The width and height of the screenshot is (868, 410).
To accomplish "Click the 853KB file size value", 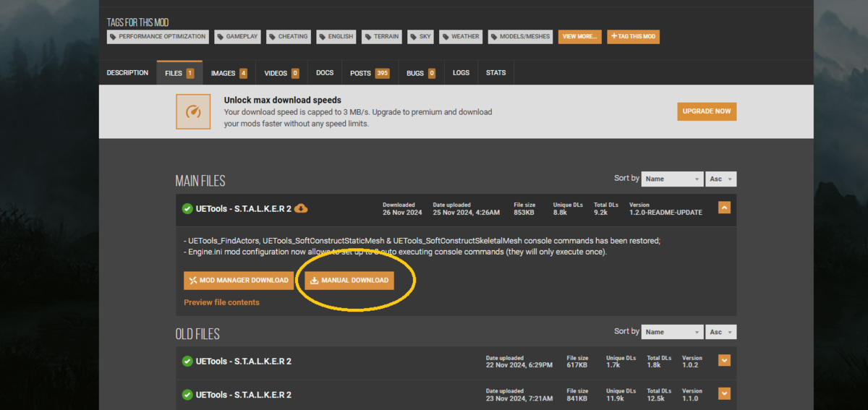I will coord(524,213).
